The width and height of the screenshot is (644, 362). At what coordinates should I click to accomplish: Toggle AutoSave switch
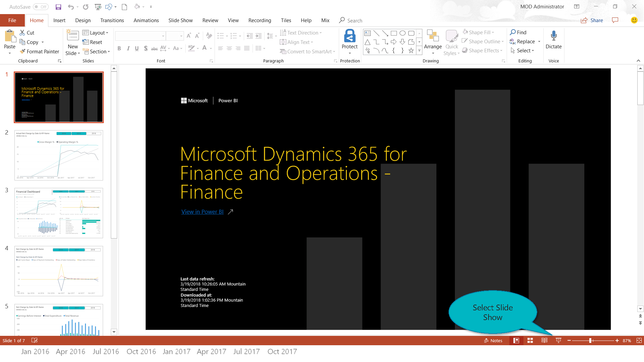point(41,7)
